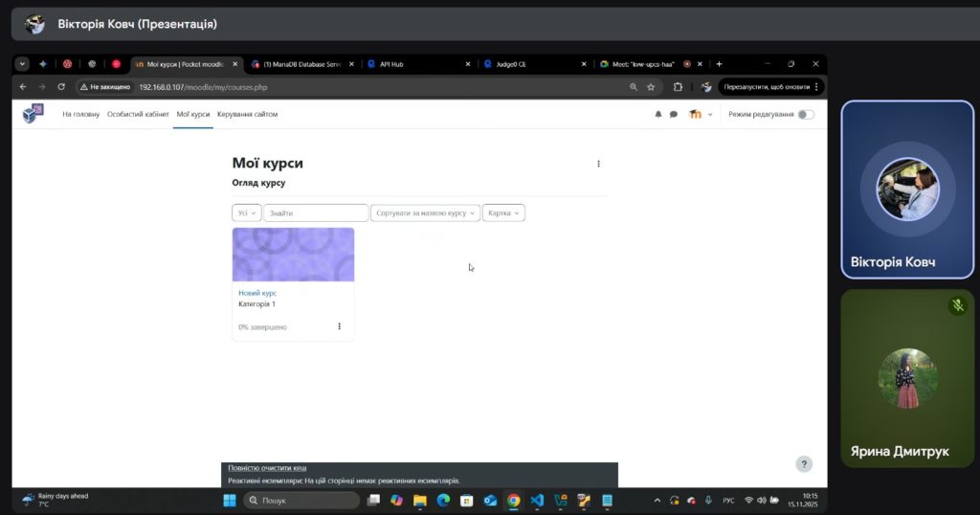Open the Moodle notifications bell
Viewport: 980px width, 515px height.
coord(658,114)
